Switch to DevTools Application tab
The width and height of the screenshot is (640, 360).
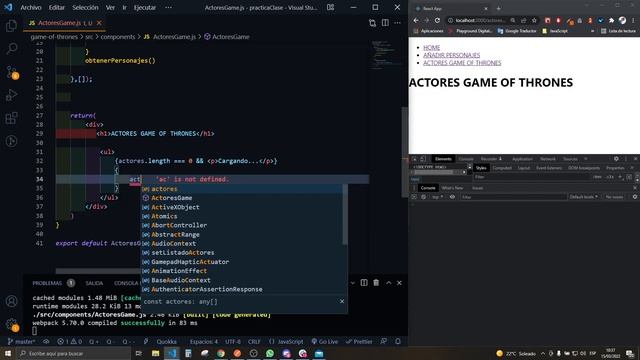point(522,159)
